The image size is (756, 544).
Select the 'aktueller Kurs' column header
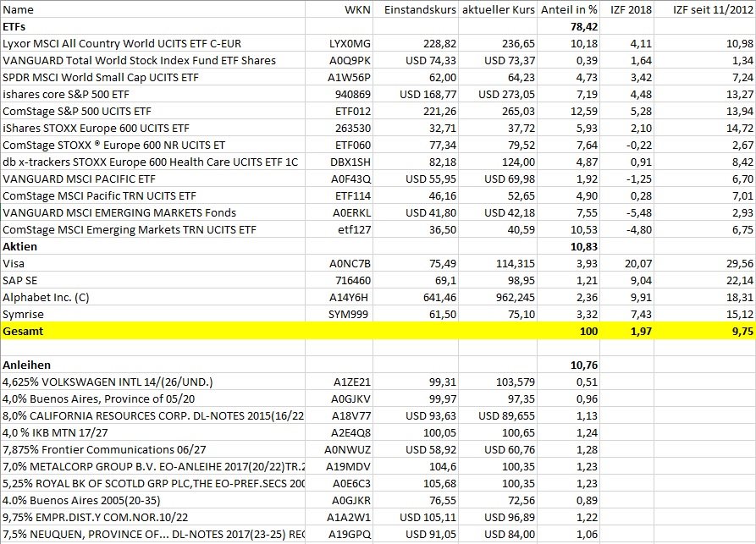point(498,9)
